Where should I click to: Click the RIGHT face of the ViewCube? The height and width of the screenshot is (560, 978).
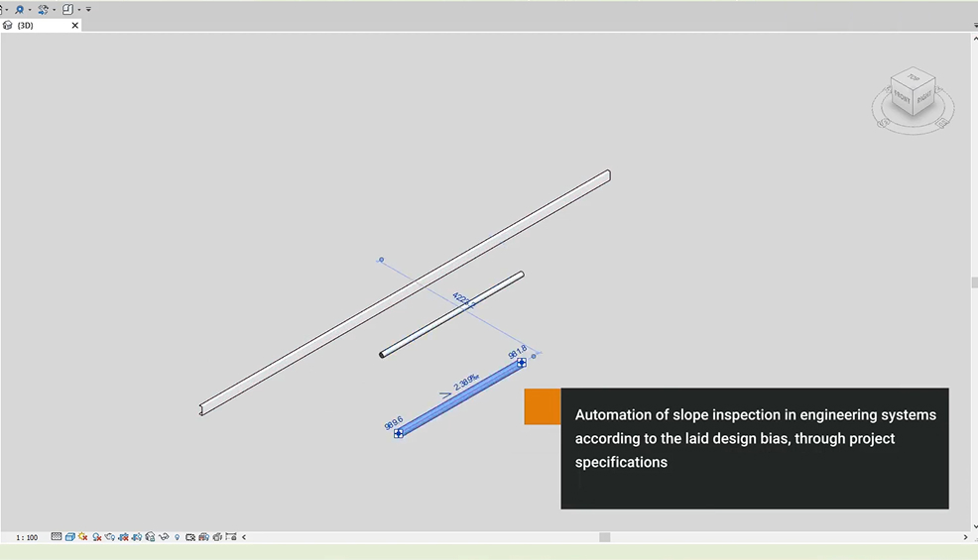point(923,98)
